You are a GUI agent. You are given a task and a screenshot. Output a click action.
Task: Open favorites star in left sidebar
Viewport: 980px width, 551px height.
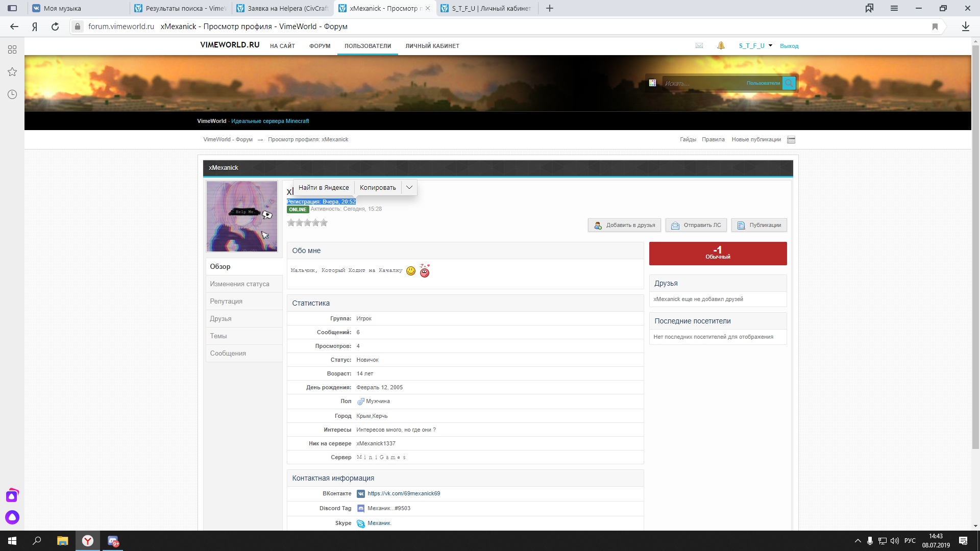(x=12, y=72)
